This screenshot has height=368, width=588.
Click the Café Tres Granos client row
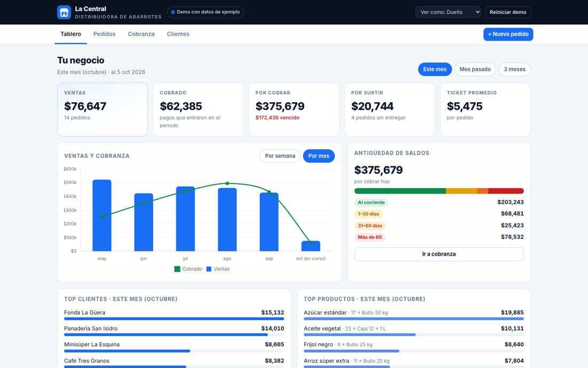tap(174, 363)
